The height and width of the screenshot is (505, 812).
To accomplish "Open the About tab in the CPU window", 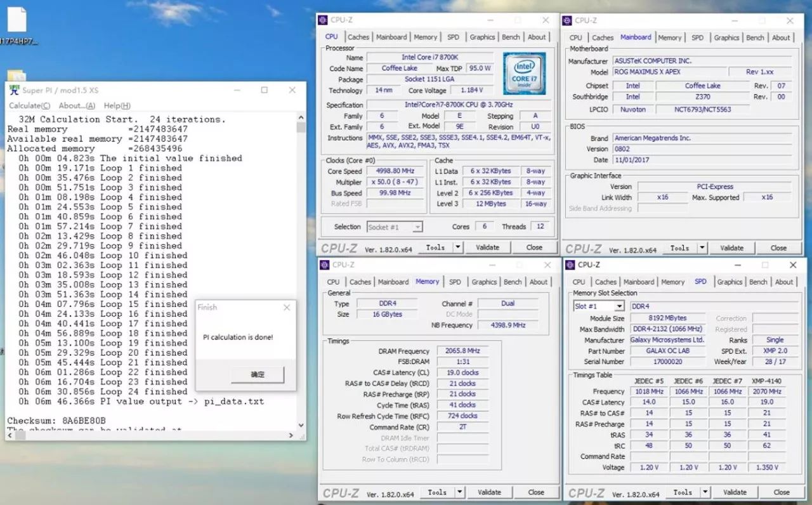I will [537, 37].
